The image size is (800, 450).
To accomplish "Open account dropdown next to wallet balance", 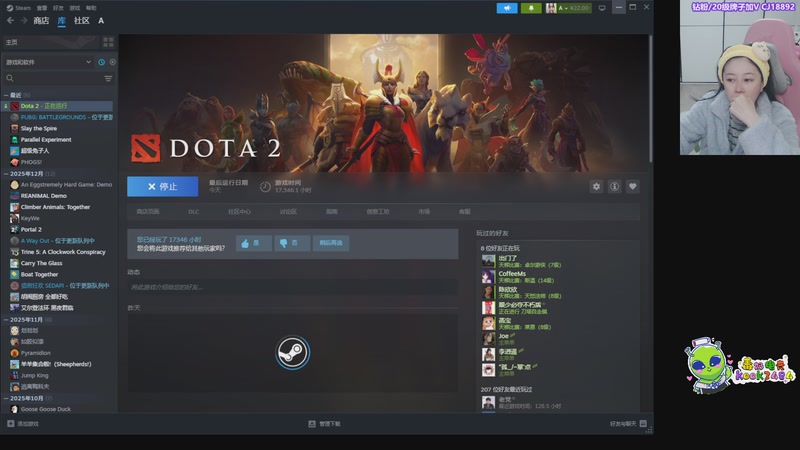I will [x=568, y=8].
